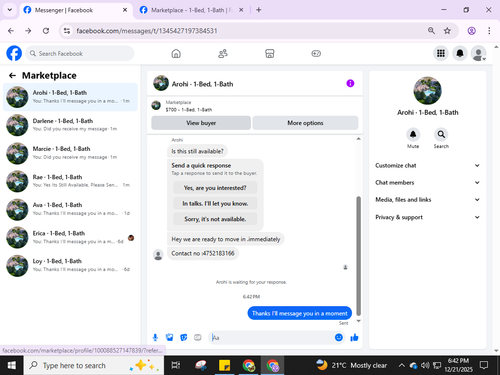Send quick reply Yes, are you interested?
The image size is (500, 375).
[215, 188]
